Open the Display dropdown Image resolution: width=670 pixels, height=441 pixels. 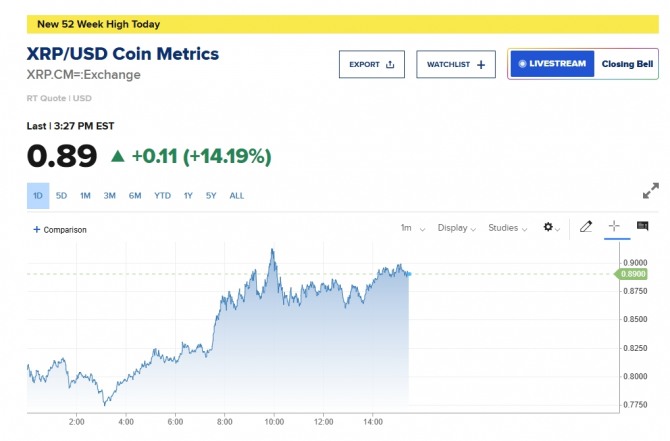[x=456, y=228]
